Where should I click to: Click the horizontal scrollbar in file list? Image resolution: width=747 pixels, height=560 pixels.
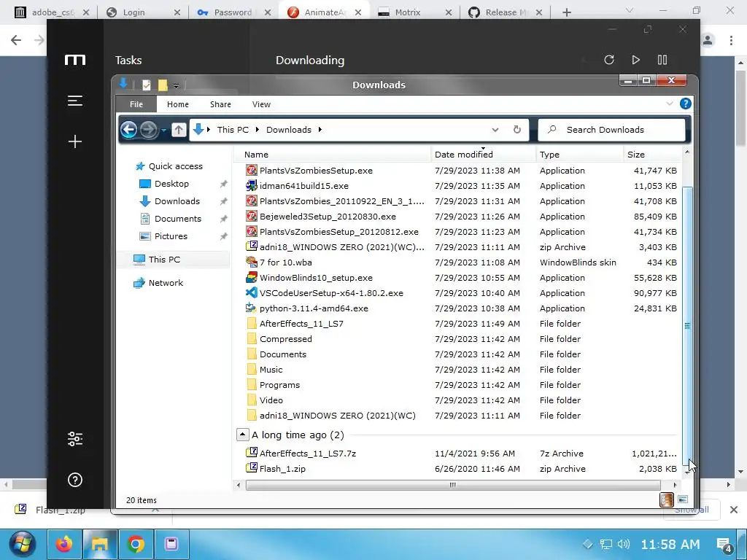[x=452, y=485]
